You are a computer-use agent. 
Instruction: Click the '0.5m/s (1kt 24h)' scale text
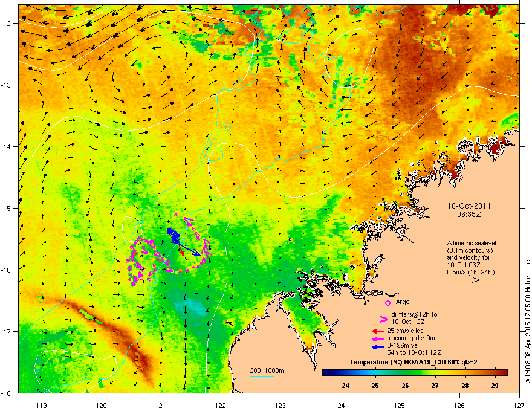point(470,272)
